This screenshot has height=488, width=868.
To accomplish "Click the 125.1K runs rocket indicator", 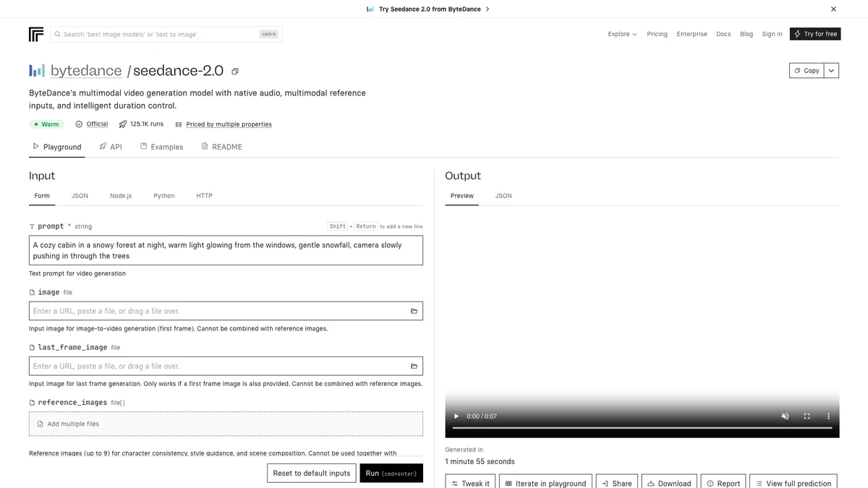I will click(x=142, y=124).
